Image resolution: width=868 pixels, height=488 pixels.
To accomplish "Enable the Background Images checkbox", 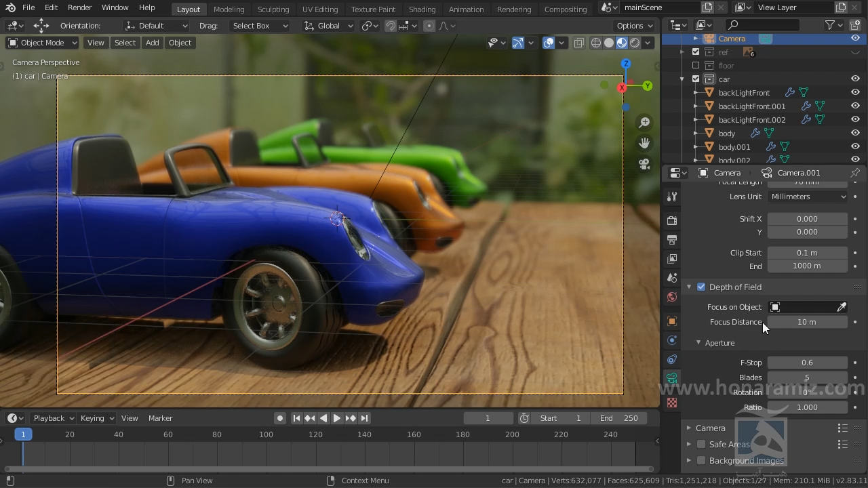I will [701, 461].
